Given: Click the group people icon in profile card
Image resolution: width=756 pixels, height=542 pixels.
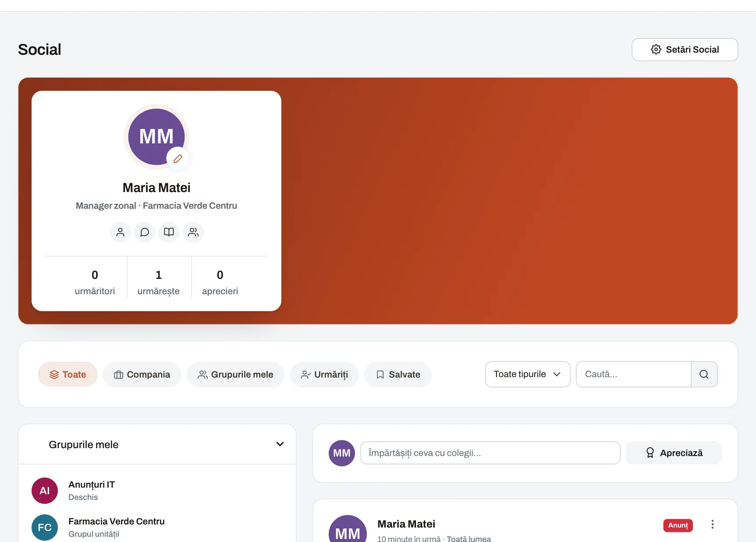Looking at the screenshot, I should point(193,232).
